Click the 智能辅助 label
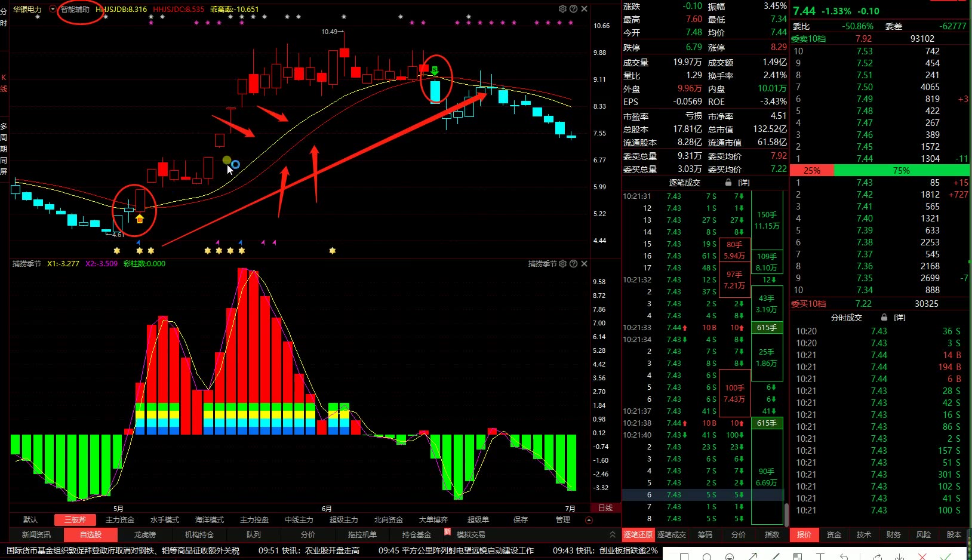Screen dimensions: 972x560 click(75, 10)
